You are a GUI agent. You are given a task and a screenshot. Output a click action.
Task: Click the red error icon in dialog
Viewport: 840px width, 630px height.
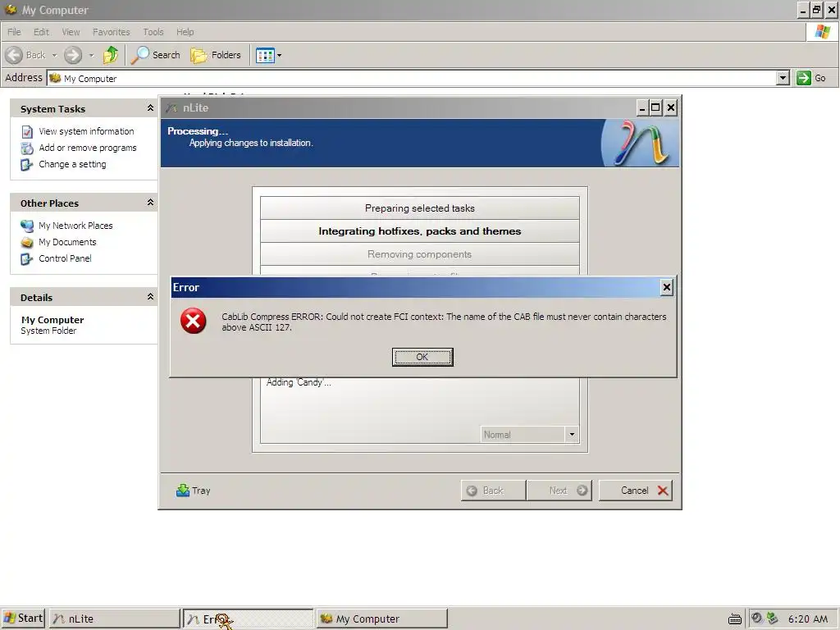(x=194, y=321)
